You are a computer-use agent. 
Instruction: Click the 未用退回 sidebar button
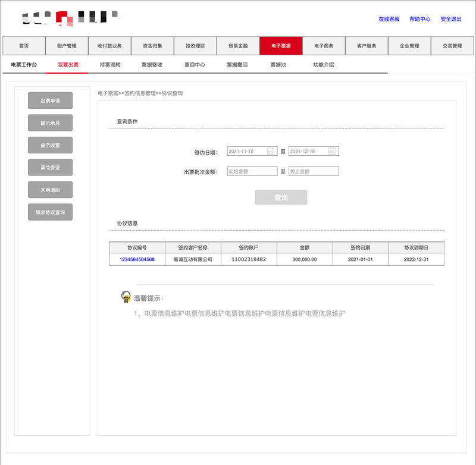coord(51,190)
